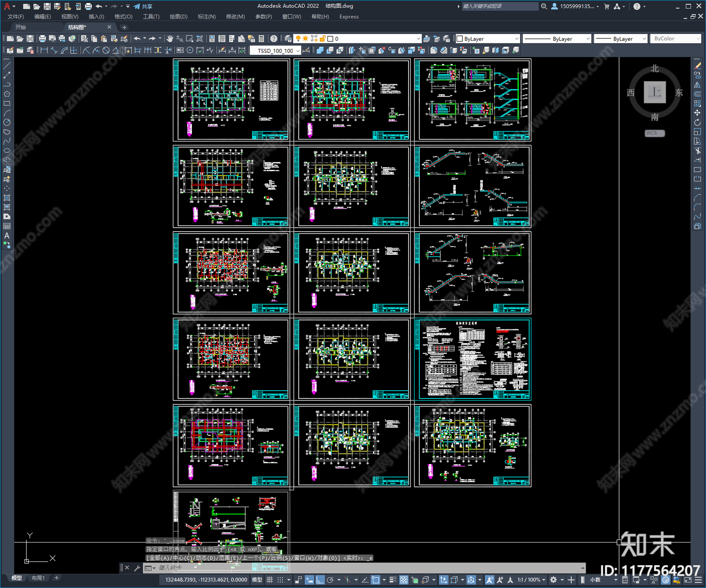Open the 文件(F) menu

click(16, 17)
